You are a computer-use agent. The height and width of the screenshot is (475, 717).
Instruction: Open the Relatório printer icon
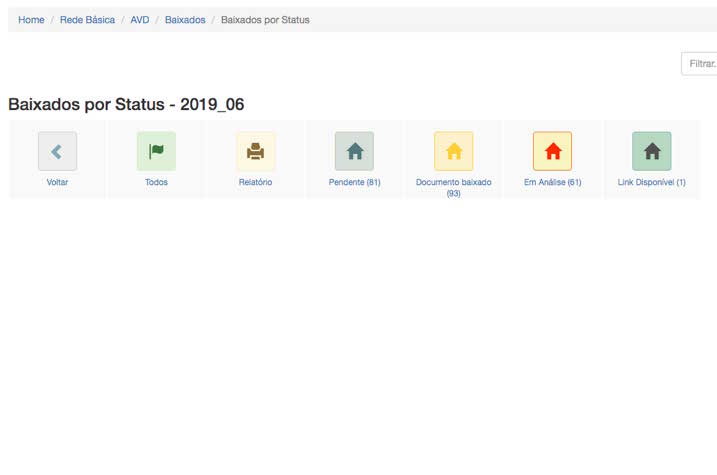[255, 151]
